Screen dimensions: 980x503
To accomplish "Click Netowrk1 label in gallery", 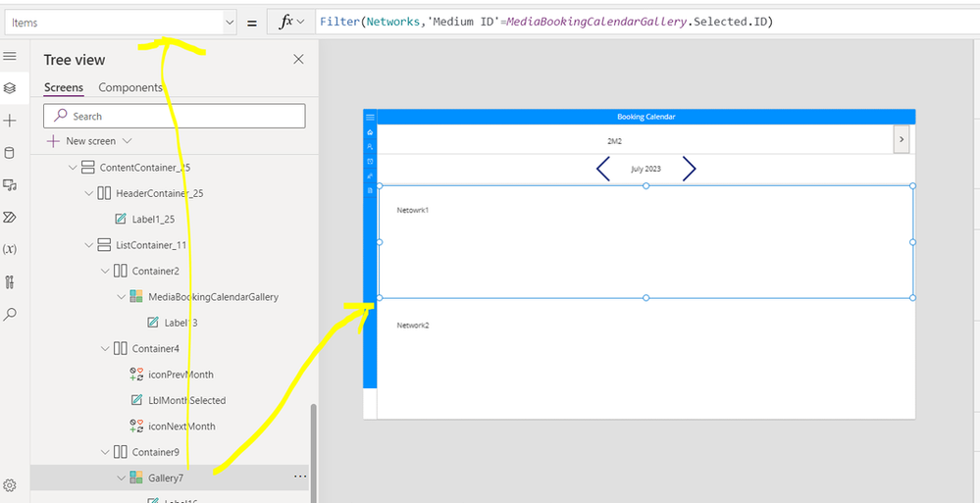I will tap(413, 210).
